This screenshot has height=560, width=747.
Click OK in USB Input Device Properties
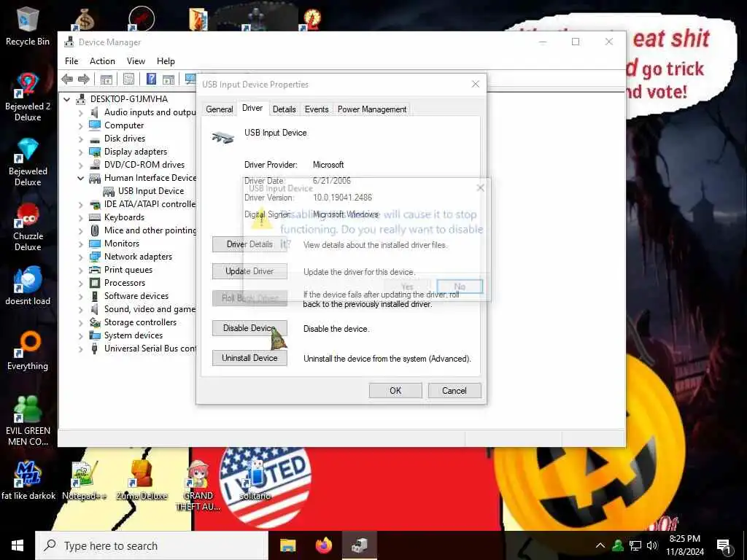coord(395,391)
